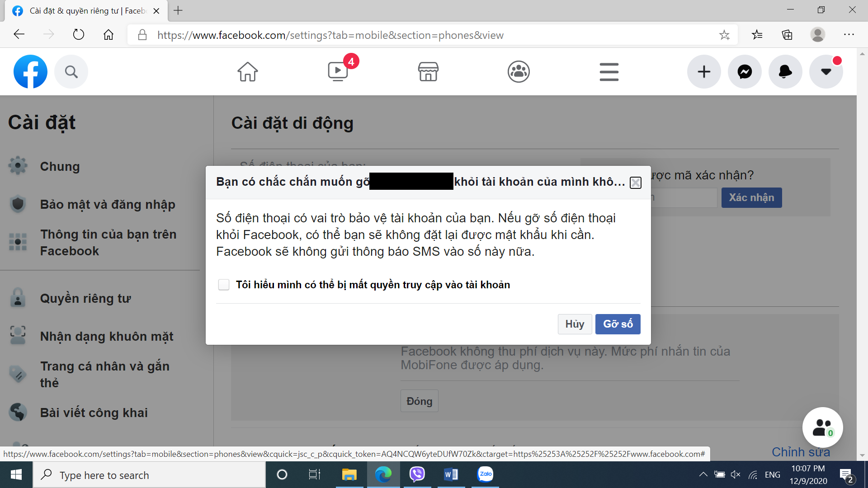Screen dimensions: 868x488
Task: Open the Cài đặt & quyền riêng tư tab
Action: (86, 10)
